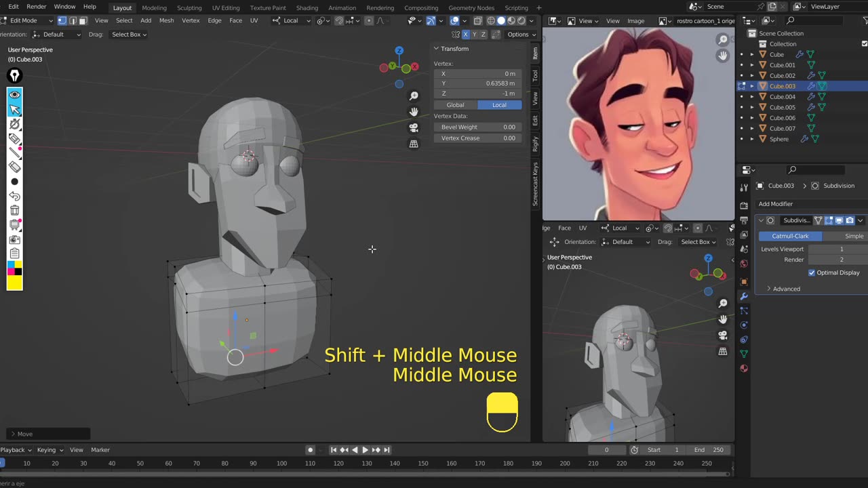
Task: Toggle the Optimal Display checkbox
Action: point(812,272)
